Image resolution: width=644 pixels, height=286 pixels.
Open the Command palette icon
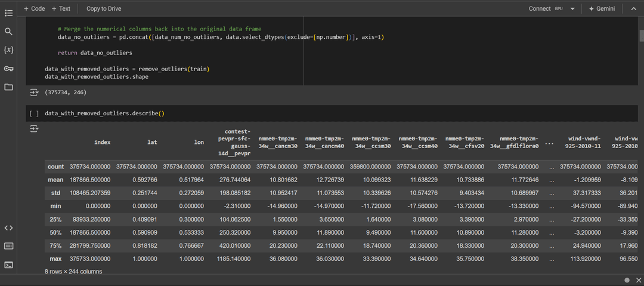8,246
